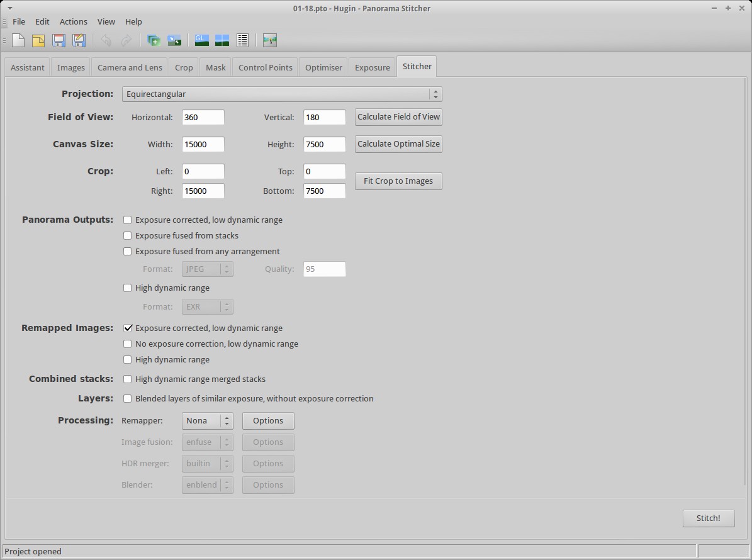Click the canvas Width input field
Image resolution: width=752 pixels, height=560 pixels.
click(x=203, y=144)
